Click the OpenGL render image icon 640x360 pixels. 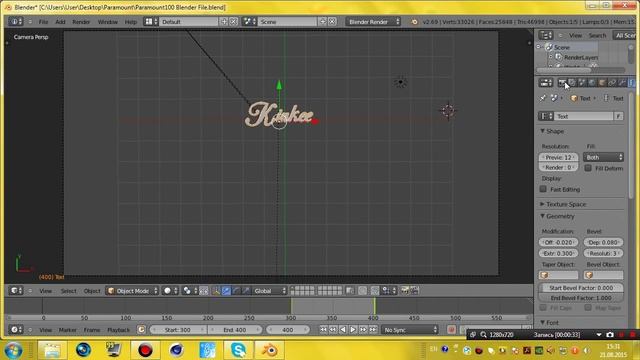(x=405, y=291)
